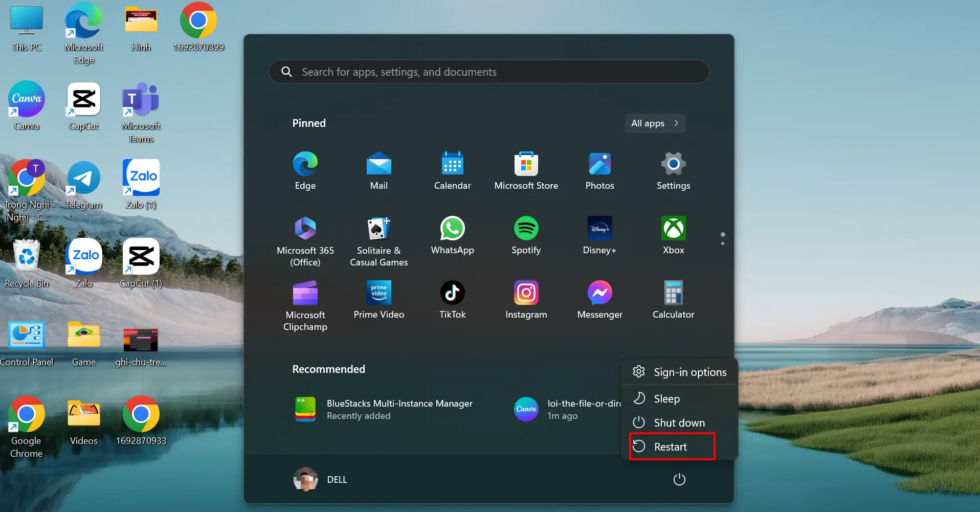Open Solitaire & Casual Games
This screenshot has height=512, width=980.
point(379,241)
